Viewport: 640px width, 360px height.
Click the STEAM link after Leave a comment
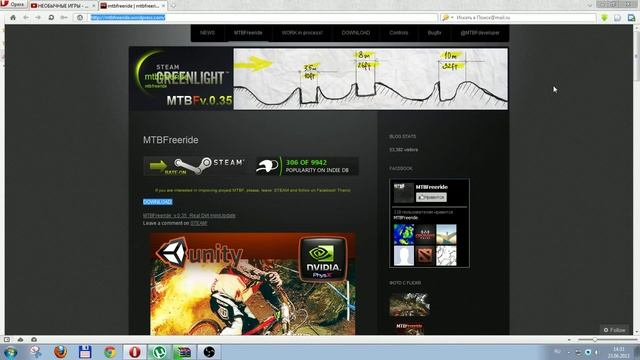tap(199, 223)
